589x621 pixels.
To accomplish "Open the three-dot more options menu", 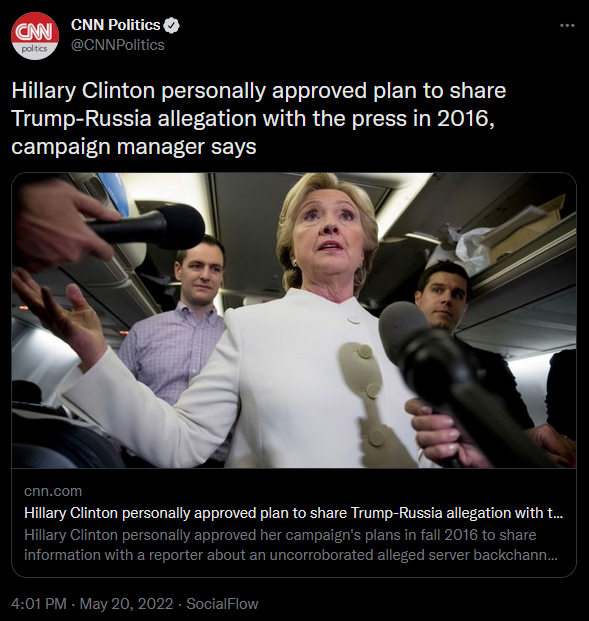I will (567, 26).
